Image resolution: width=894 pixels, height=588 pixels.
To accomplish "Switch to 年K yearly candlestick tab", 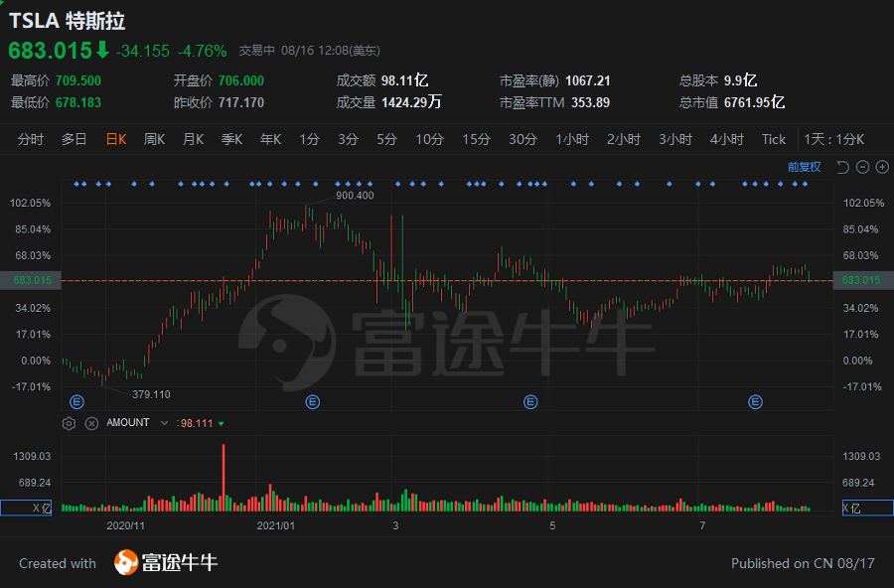I will [x=271, y=139].
